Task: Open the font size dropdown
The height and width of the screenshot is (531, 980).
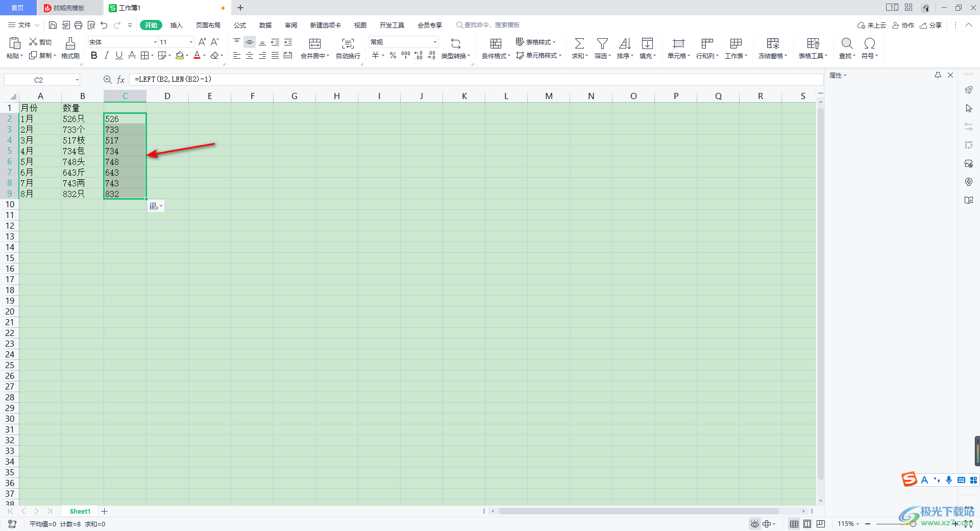Action: coord(191,42)
